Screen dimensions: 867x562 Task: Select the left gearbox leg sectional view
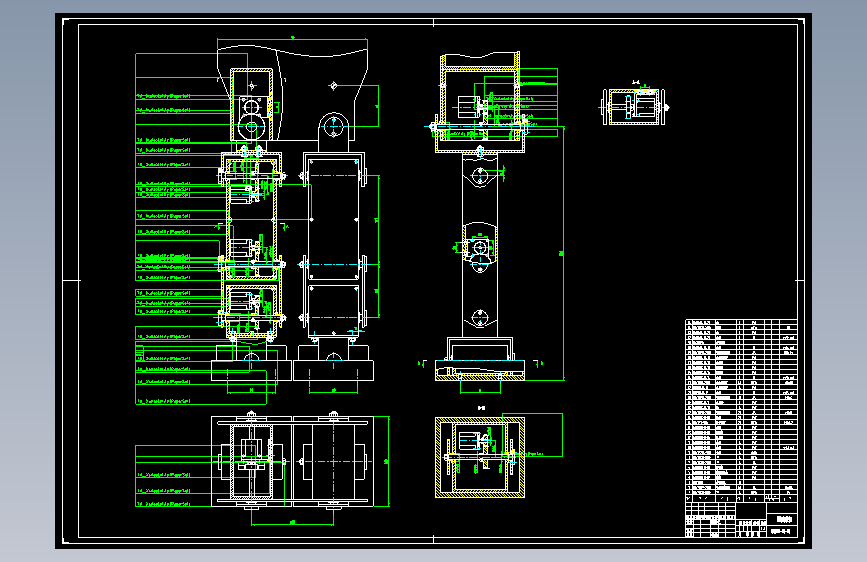click(x=252, y=244)
